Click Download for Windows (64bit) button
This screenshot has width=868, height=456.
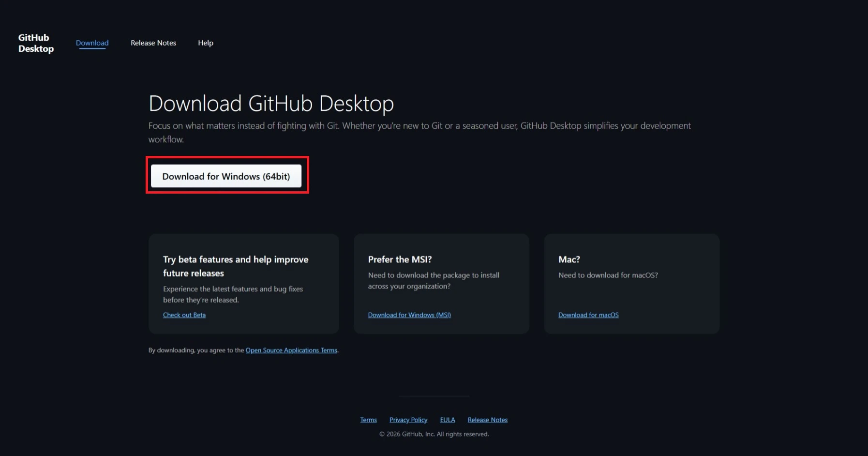[x=226, y=176]
